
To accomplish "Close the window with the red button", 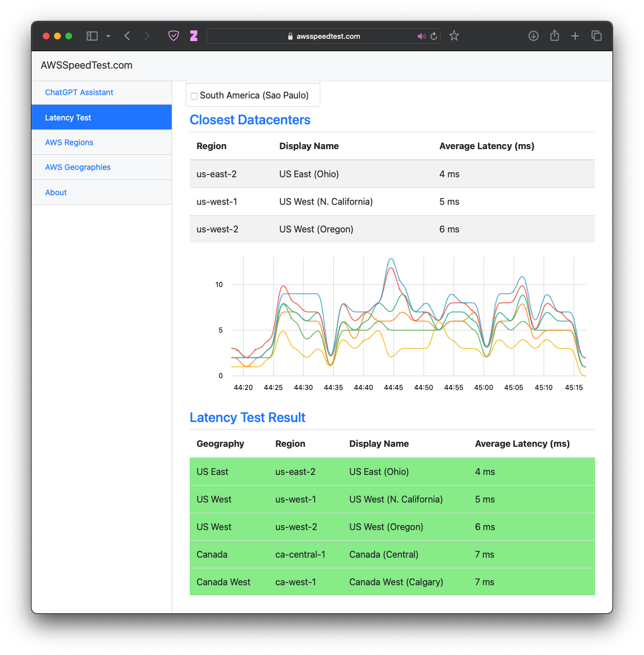I will 46,36.
